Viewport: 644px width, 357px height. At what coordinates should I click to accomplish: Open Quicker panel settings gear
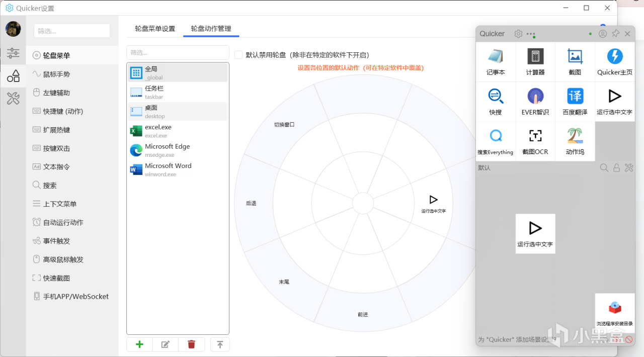coord(518,34)
